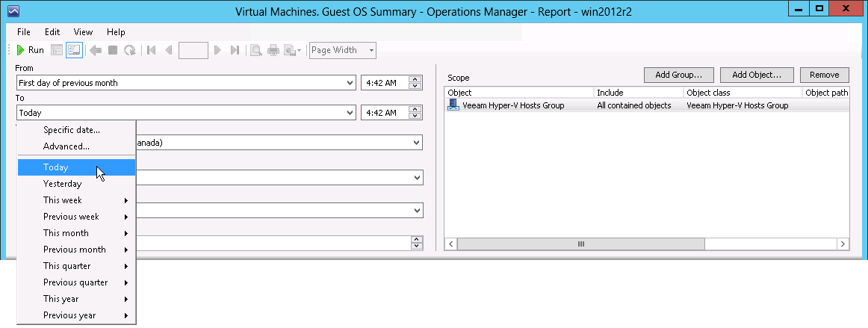Toggle the show parameter area icon
This screenshot has height=328, width=868.
[74, 50]
